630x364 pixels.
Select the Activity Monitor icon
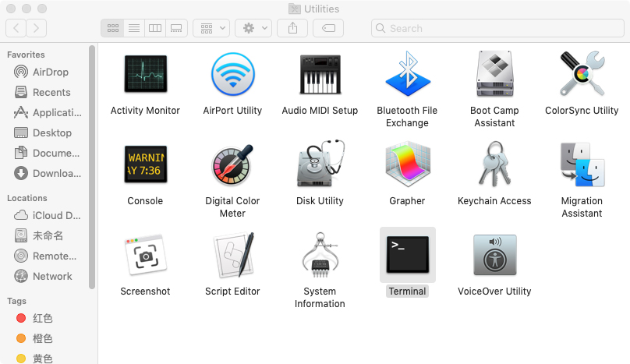point(145,75)
